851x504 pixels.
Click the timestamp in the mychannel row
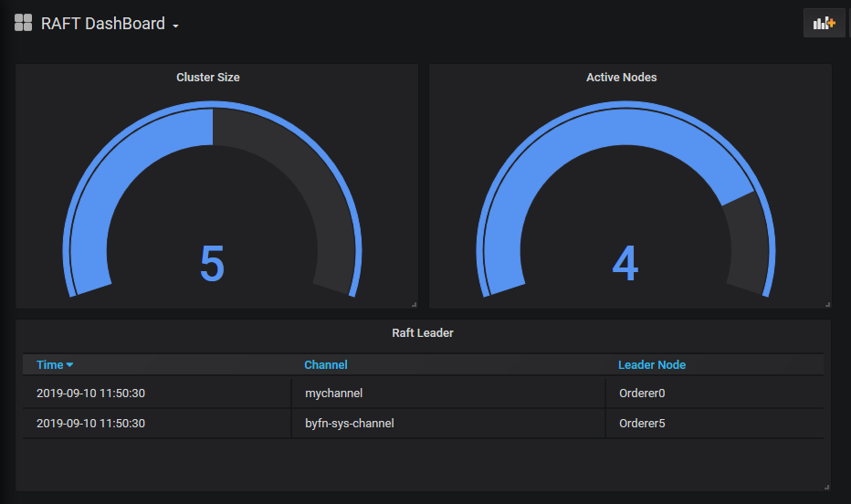click(90, 394)
